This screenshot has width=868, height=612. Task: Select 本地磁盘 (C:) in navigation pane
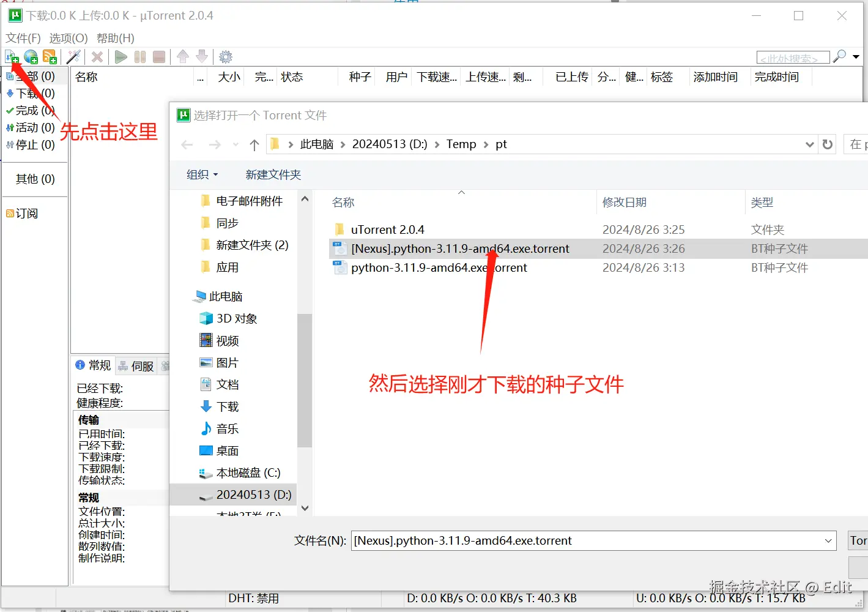(x=240, y=473)
